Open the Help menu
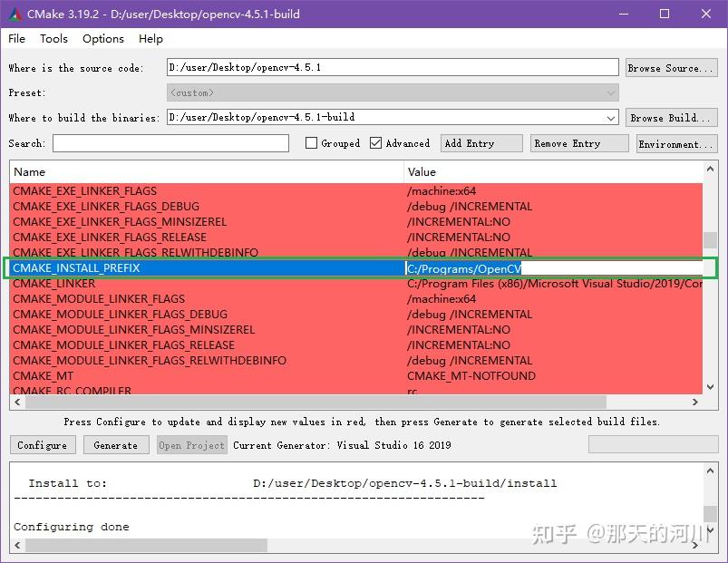Viewport: 728px width, 563px height. pyautogui.click(x=150, y=39)
